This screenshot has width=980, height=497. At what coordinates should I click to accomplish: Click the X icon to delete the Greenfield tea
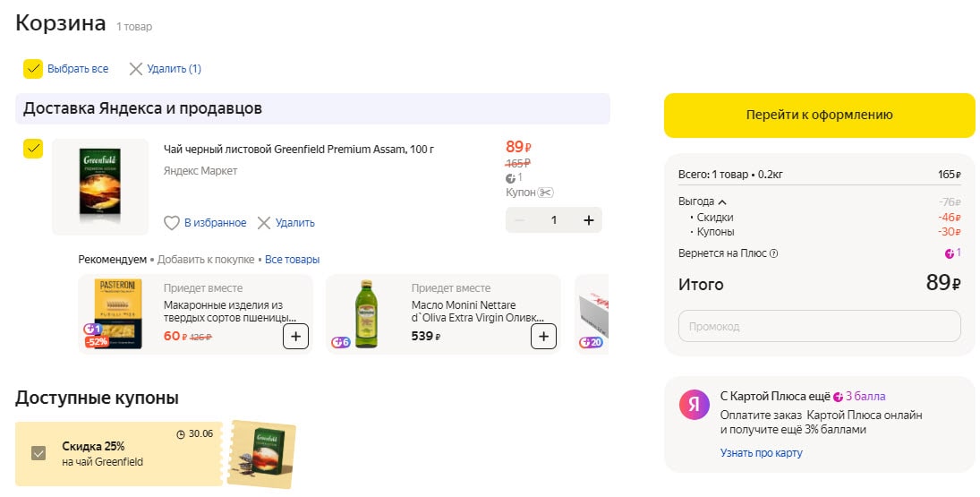click(264, 223)
